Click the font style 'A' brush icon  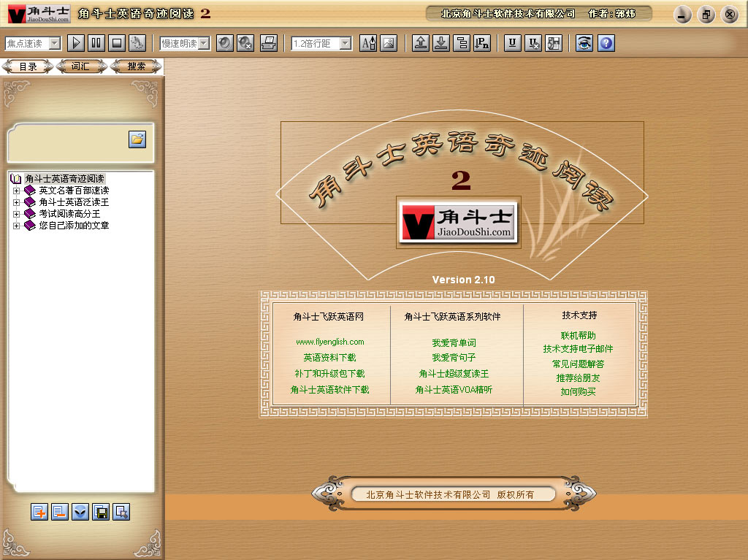coord(368,43)
